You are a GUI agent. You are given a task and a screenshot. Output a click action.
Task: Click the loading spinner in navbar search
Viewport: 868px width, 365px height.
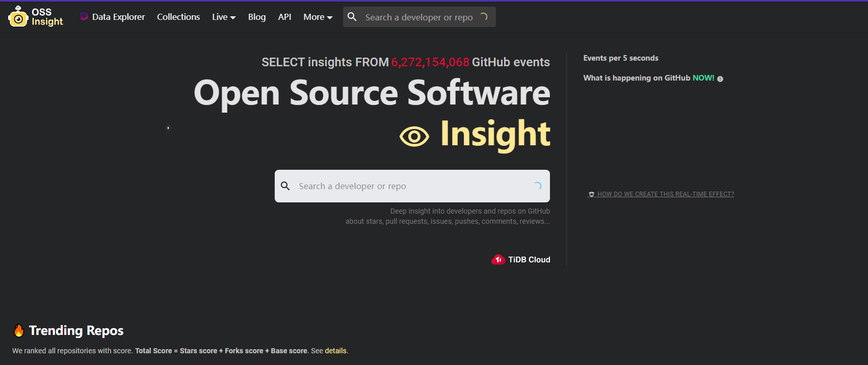(484, 17)
